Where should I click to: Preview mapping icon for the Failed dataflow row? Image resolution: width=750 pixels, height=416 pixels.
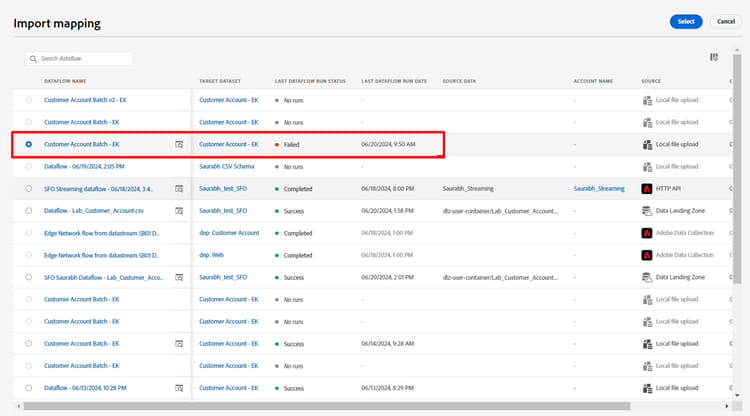(179, 144)
